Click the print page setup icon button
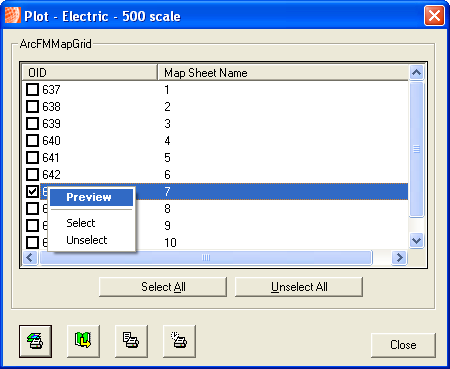This screenshot has width=450, height=369. tap(131, 341)
